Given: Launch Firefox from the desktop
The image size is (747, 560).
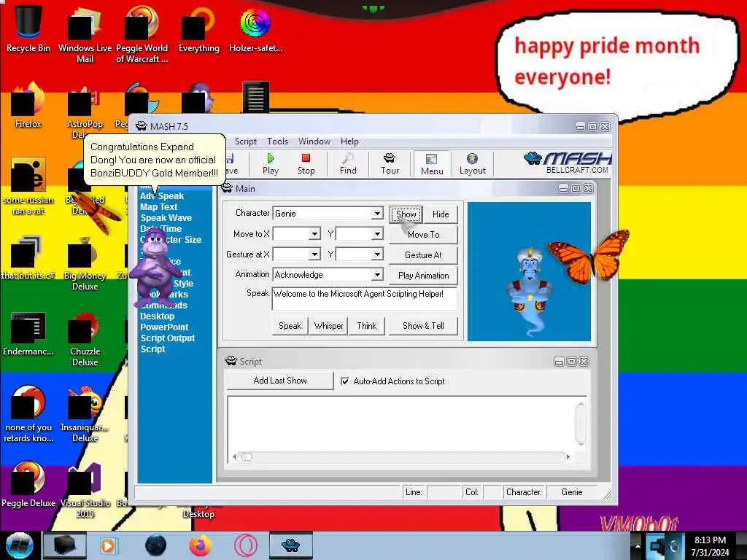Looking at the screenshot, I should pyautogui.click(x=28, y=106).
